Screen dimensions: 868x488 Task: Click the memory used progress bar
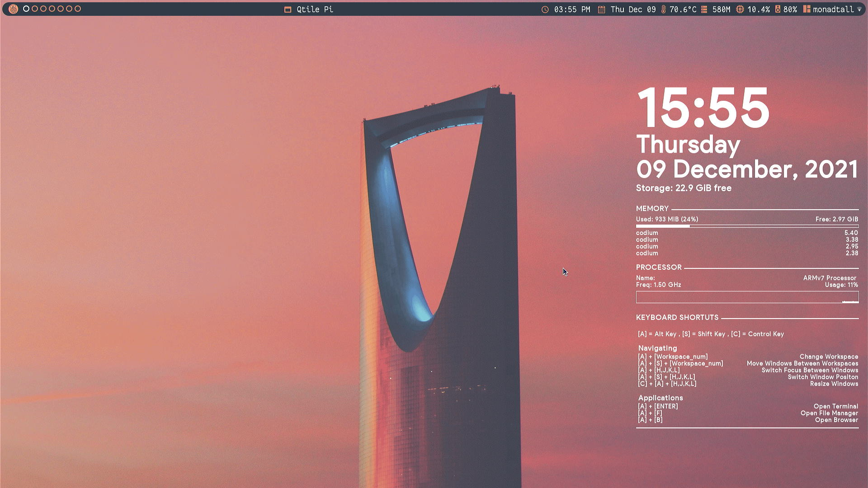[x=747, y=226]
